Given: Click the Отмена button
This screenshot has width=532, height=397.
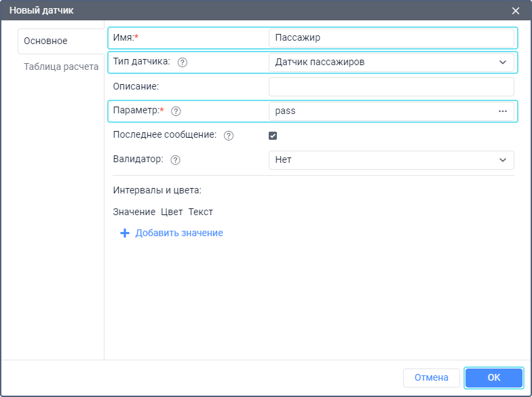Looking at the screenshot, I should pyautogui.click(x=431, y=377).
